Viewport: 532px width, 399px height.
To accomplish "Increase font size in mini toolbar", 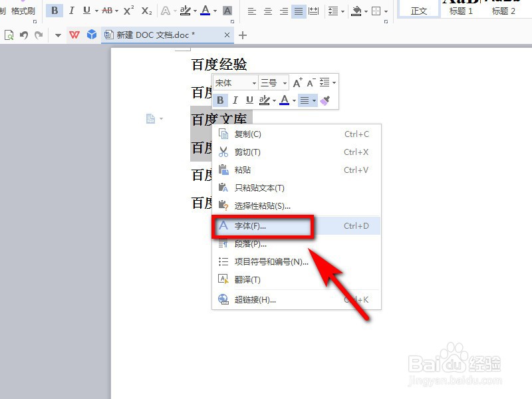I will [x=297, y=82].
